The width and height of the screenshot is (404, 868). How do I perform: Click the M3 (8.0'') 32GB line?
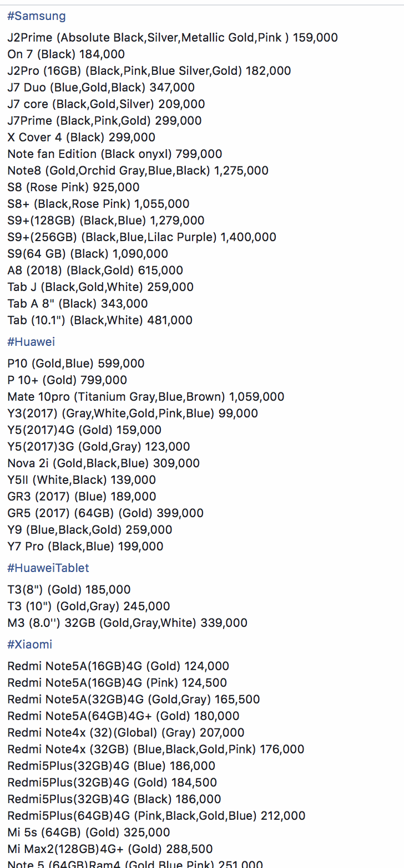click(127, 623)
